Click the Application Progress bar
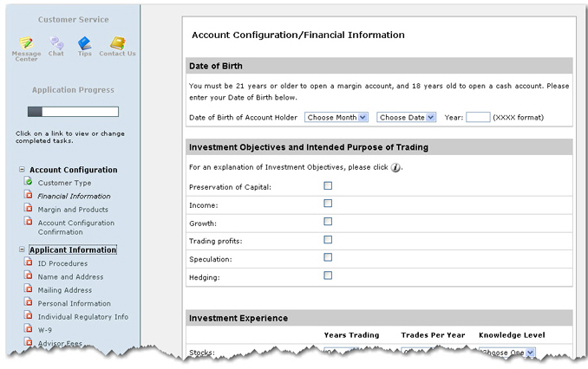588x369 pixels. pyautogui.click(x=73, y=112)
